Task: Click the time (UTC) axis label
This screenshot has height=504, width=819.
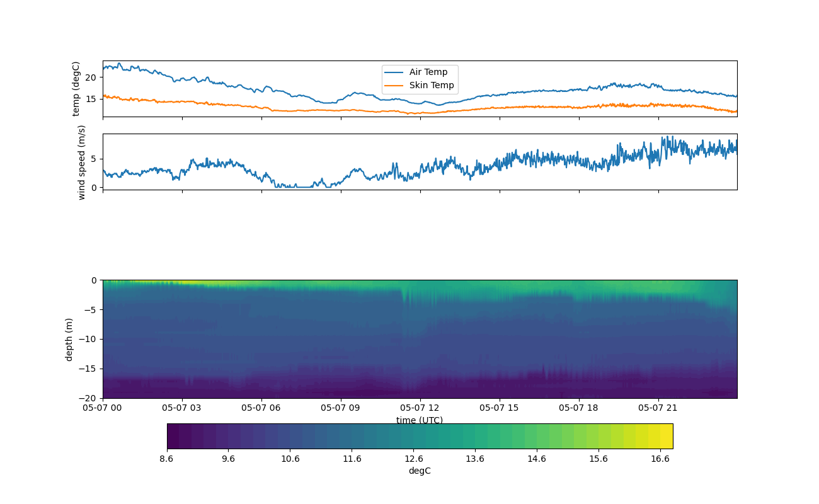Action: (x=420, y=420)
